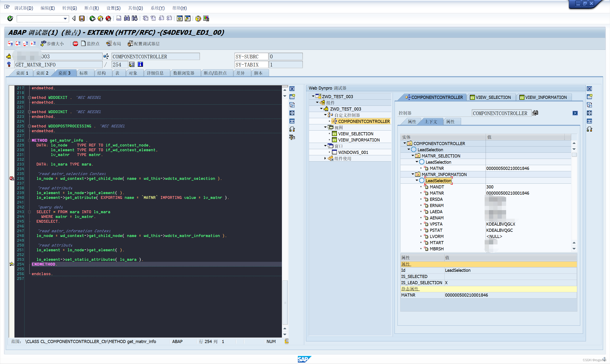The image size is (610, 364).
Task: Click the Find binoculars icon
Action: tap(127, 18)
